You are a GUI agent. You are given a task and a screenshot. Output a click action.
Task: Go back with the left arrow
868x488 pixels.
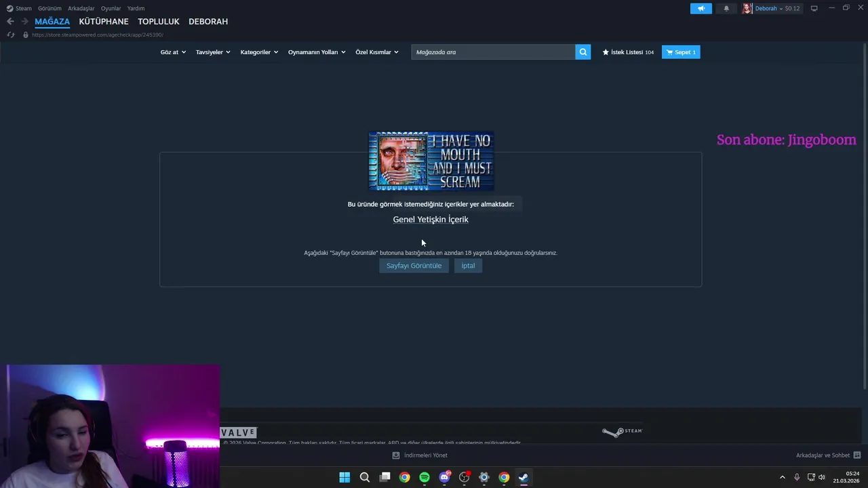click(10, 22)
